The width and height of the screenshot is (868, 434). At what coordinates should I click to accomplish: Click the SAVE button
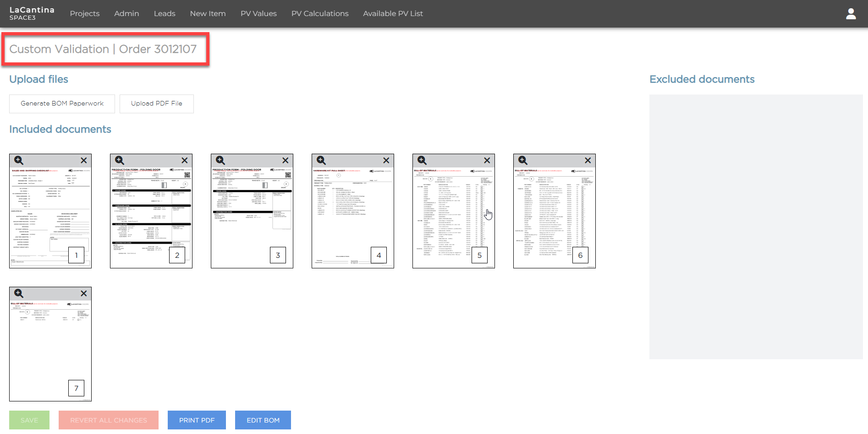(x=29, y=420)
